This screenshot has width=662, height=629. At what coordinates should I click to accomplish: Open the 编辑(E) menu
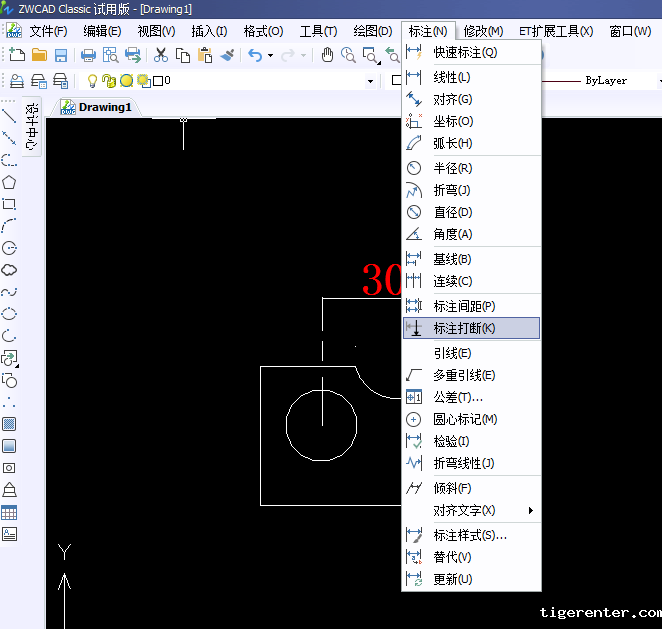pos(102,31)
